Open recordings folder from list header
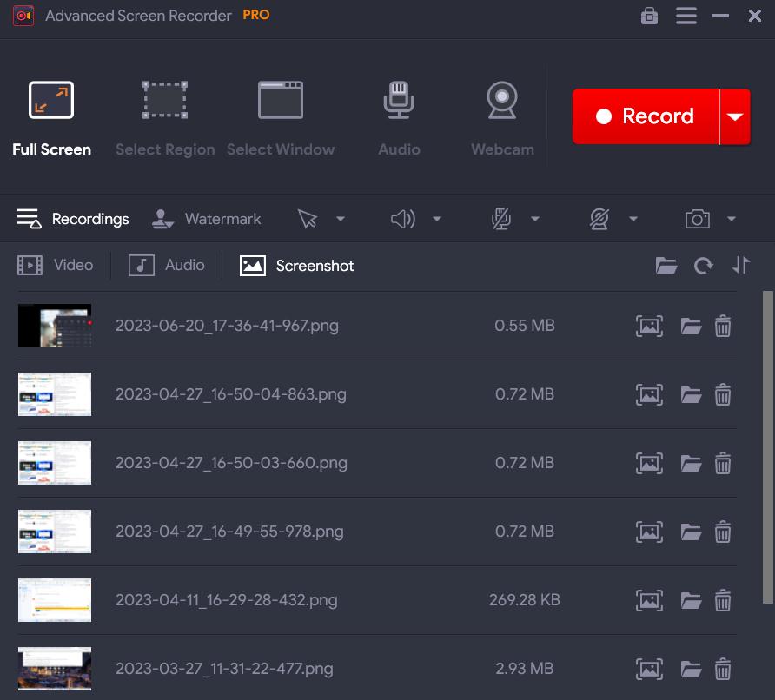 666,266
